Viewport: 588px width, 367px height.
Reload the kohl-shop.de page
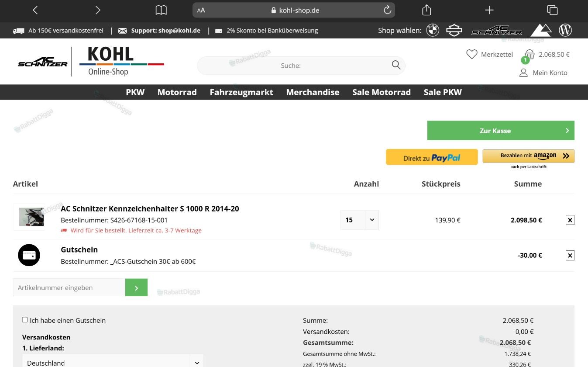[x=387, y=10]
